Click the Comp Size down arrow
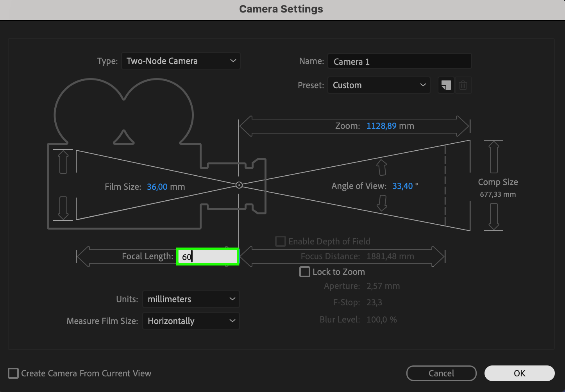The image size is (565, 392). [494, 216]
